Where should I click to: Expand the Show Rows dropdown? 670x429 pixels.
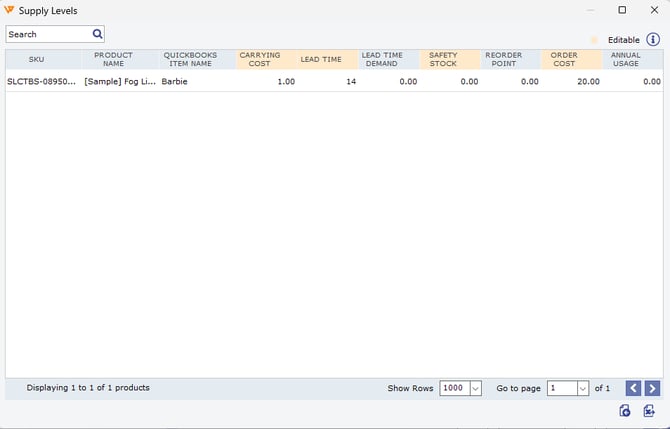[x=475, y=388]
